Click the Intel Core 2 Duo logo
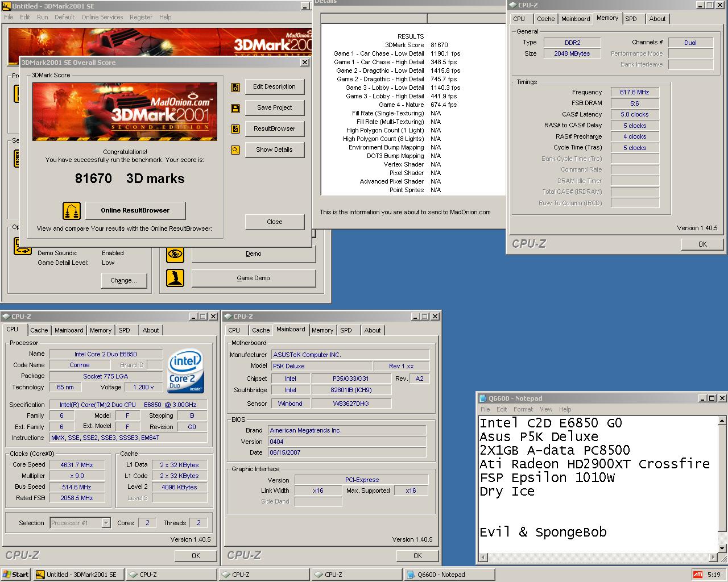 click(x=186, y=372)
